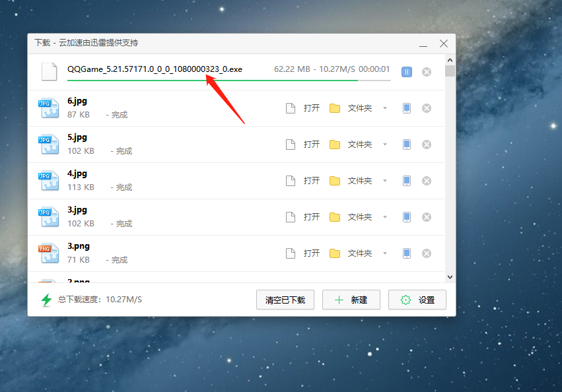Viewport: 562px width, 392px height.
Task: Click the QQGame exe blank file icon
Action: (49, 72)
